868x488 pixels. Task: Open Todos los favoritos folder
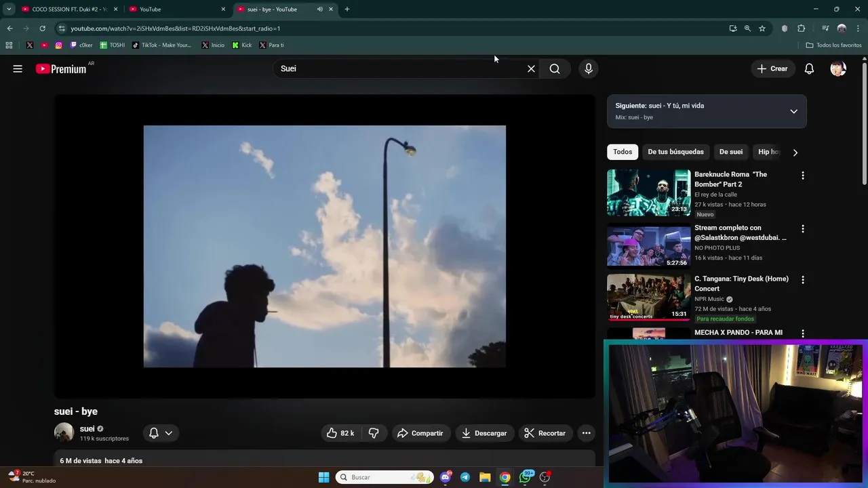click(x=833, y=45)
